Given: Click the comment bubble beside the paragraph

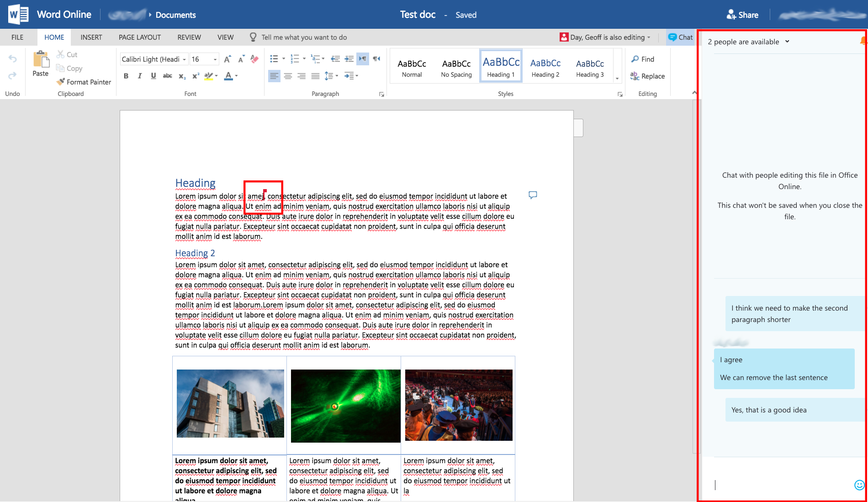Looking at the screenshot, I should coord(533,195).
